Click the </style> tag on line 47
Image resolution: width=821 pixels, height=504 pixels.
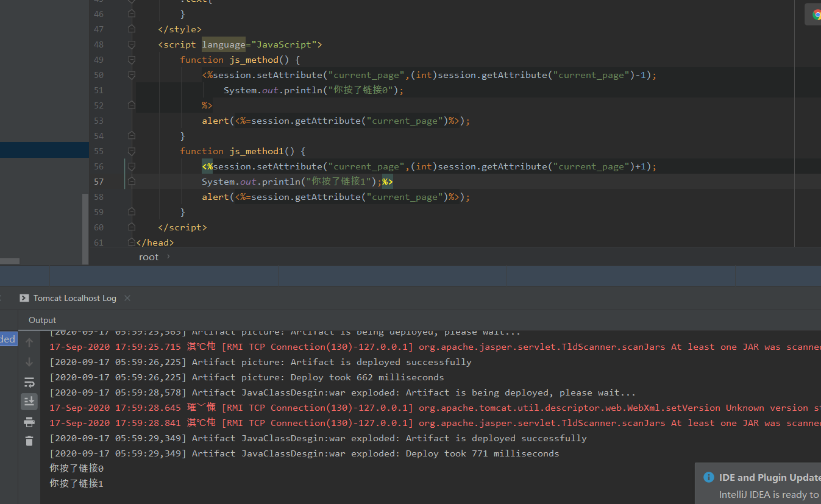179,29
